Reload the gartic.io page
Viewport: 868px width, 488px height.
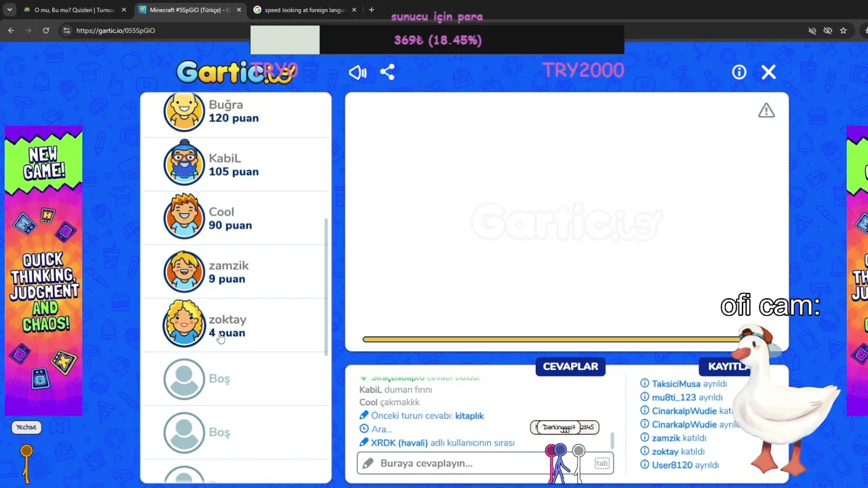point(45,30)
